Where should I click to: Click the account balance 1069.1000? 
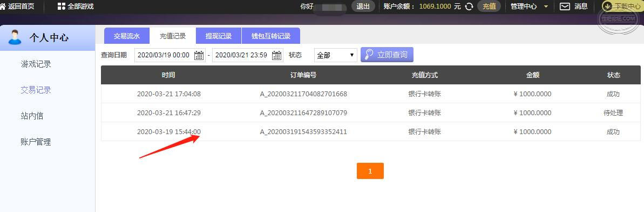coord(435,6)
